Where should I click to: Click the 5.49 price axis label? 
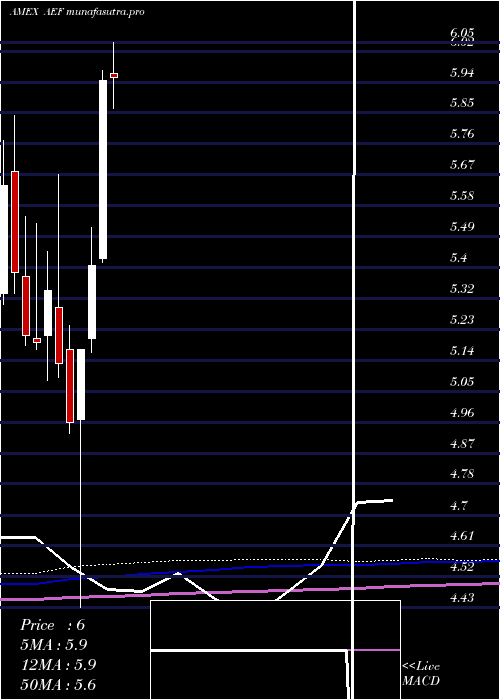pyautogui.click(x=462, y=227)
